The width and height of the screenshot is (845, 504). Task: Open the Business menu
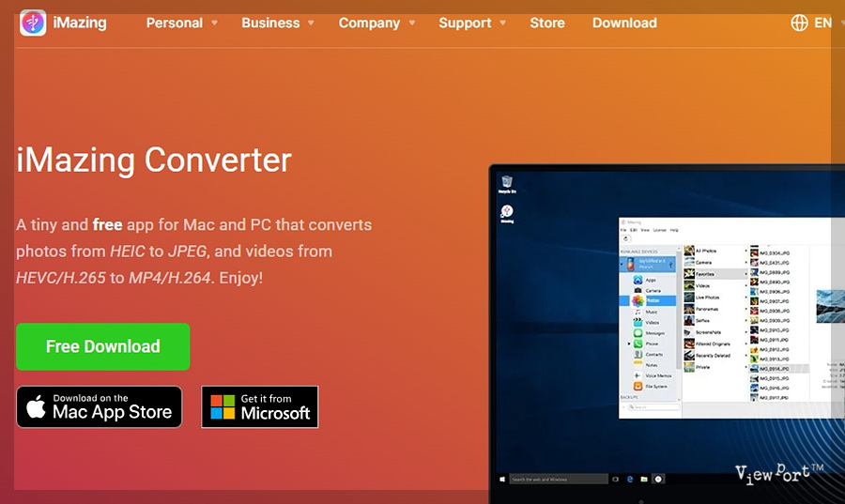(x=270, y=23)
